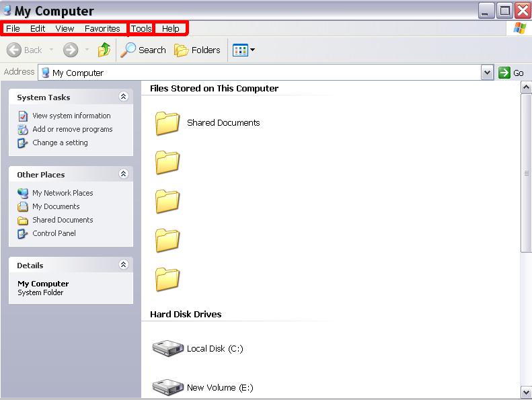
Task: Select the Local Disk (C:) drive icon
Action: pos(167,348)
